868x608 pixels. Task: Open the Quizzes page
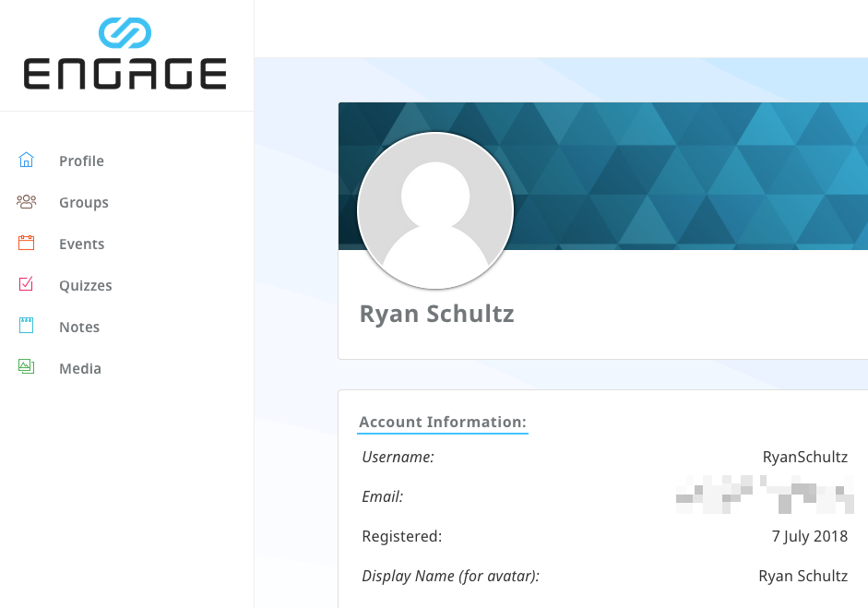(86, 286)
